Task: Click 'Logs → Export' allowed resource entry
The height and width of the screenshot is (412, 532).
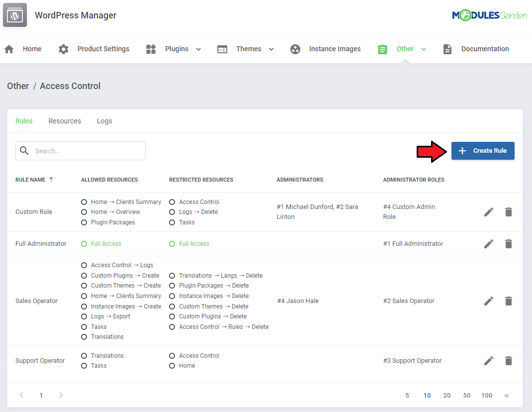Action: pos(110,316)
